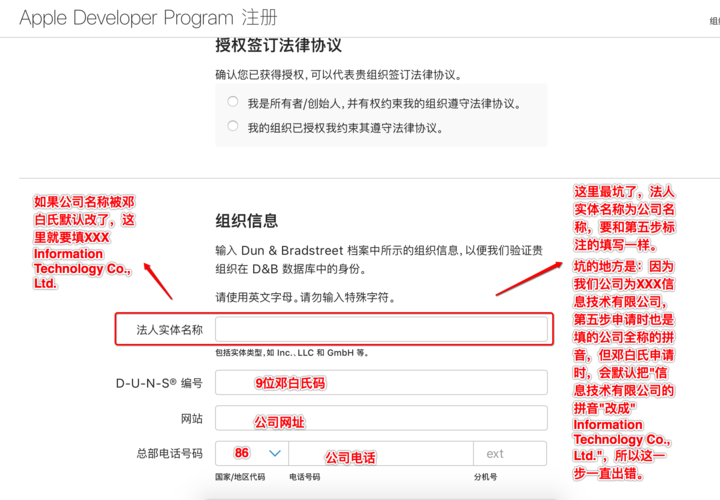Click the 总部电话号码 label
The width and height of the screenshot is (720, 500).
[x=169, y=454]
